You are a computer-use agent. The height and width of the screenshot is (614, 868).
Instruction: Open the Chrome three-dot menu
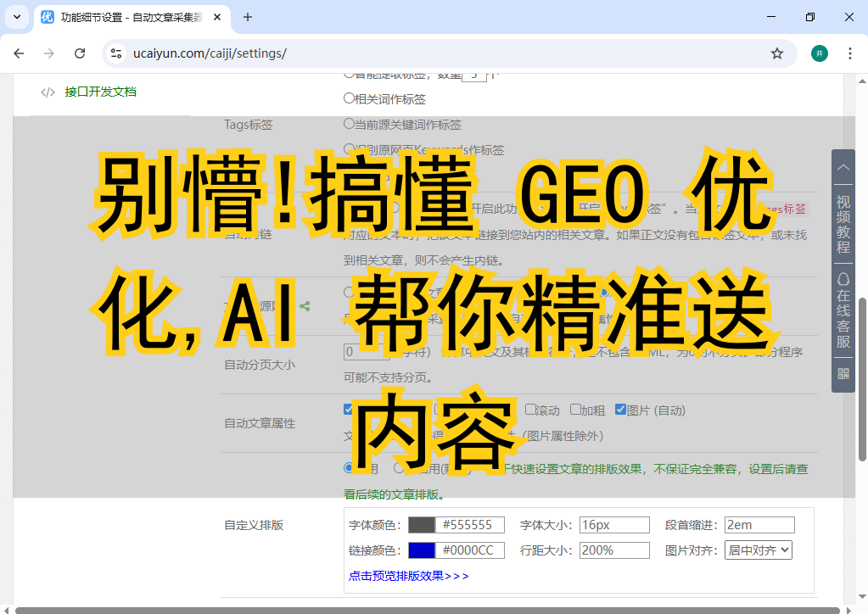(x=849, y=53)
